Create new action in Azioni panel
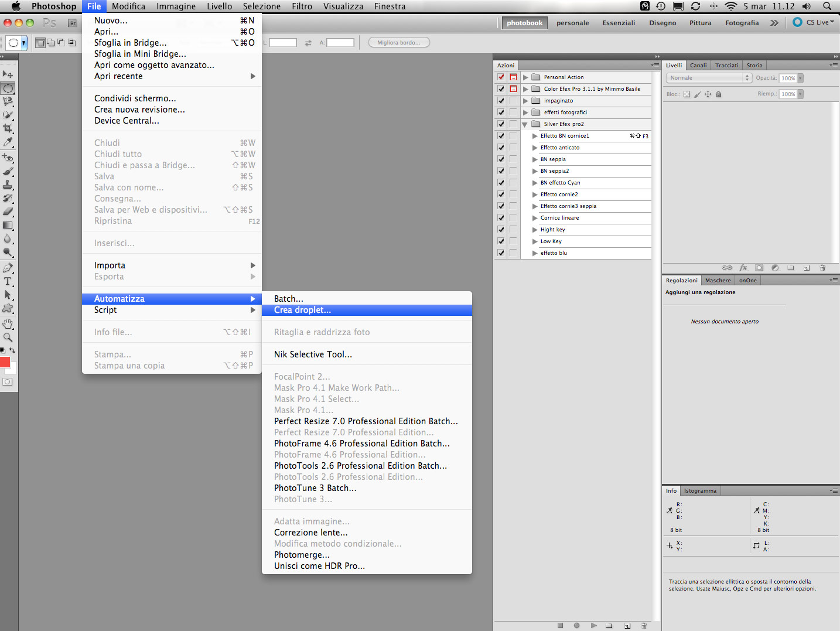Screen dimensions: 840x631 [x=627, y=626]
